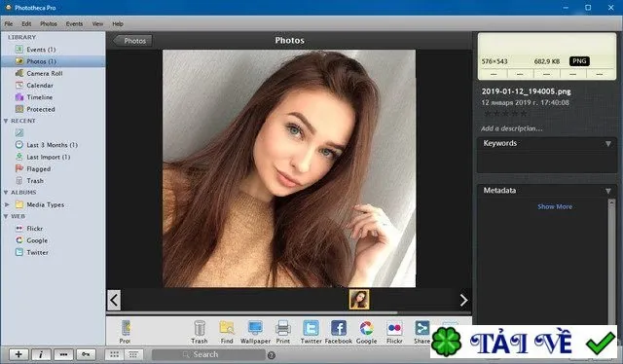Click the key button at the bottom

[86, 354]
